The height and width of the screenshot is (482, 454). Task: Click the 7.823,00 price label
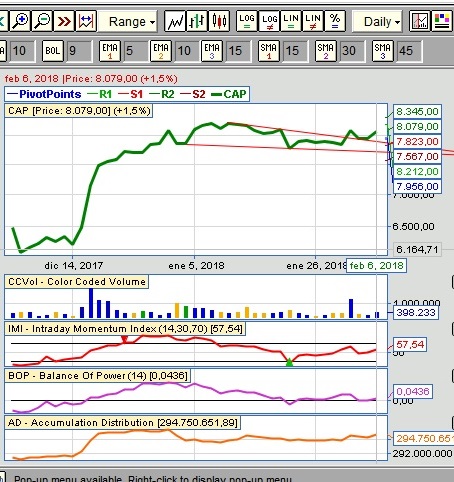417,141
